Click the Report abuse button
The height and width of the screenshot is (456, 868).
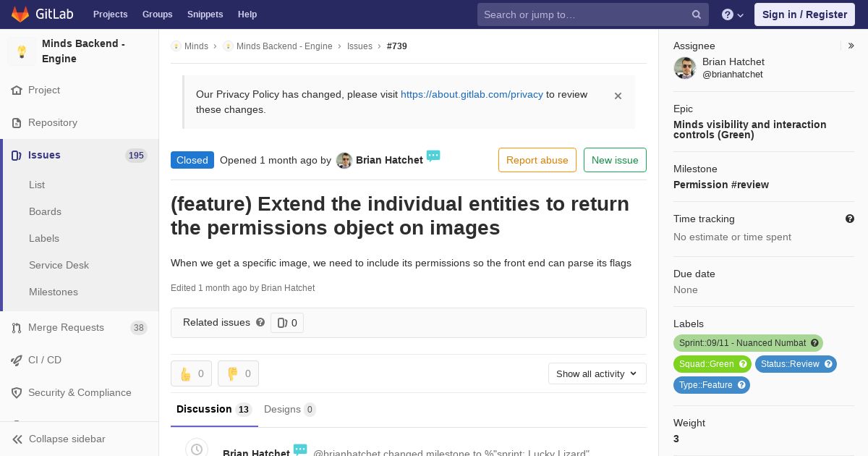(537, 160)
